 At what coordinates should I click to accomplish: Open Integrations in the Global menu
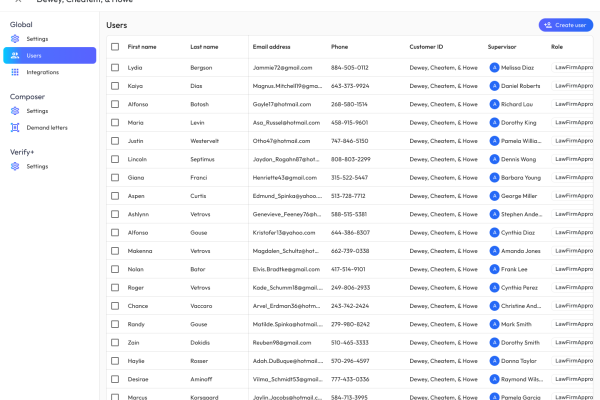tap(42, 72)
